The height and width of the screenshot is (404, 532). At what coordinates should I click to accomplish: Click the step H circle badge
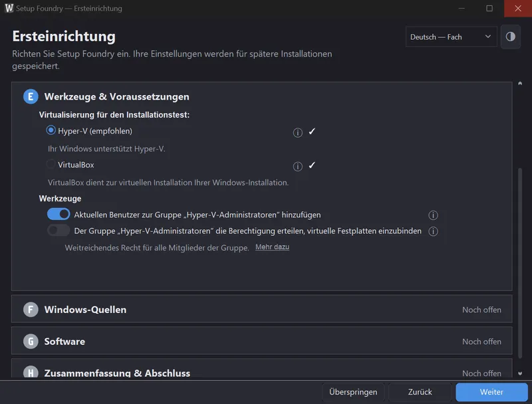click(31, 372)
